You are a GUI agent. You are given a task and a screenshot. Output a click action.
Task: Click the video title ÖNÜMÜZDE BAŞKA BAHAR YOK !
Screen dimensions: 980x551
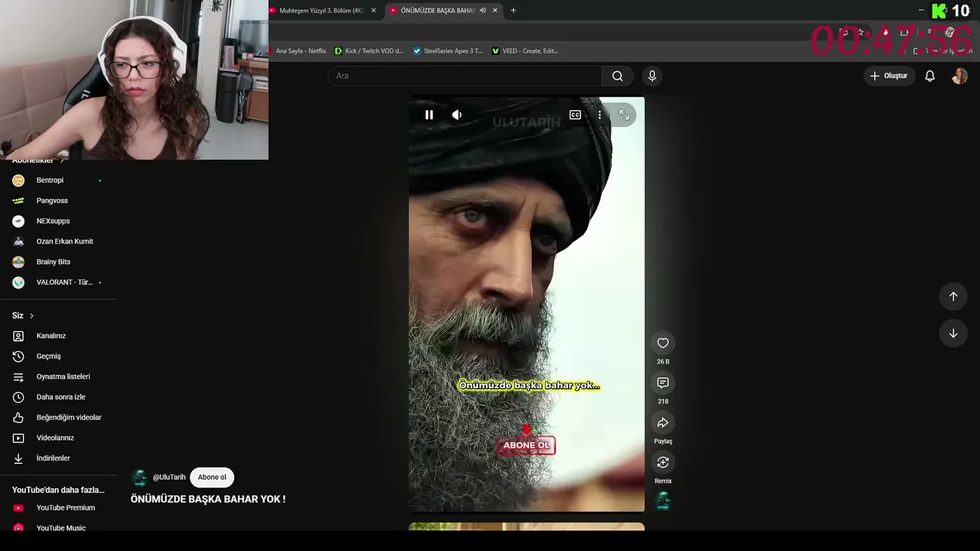[207, 499]
